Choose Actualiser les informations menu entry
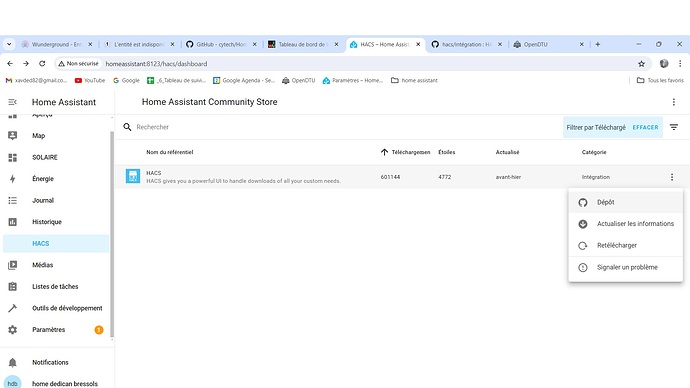This screenshot has width=690, height=388. (625, 224)
